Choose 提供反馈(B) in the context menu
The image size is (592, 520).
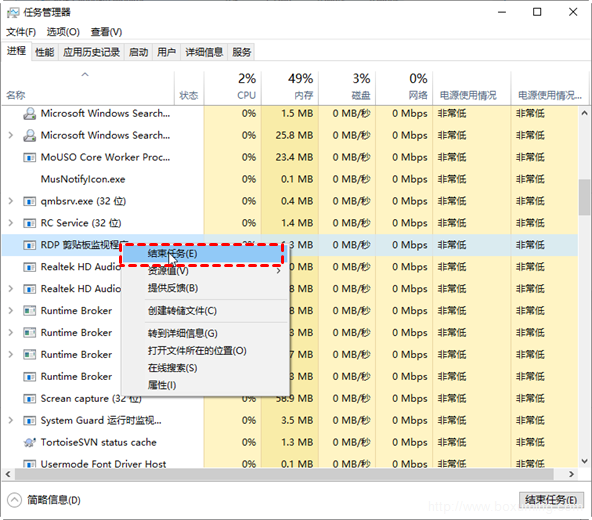tap(204, 288)
